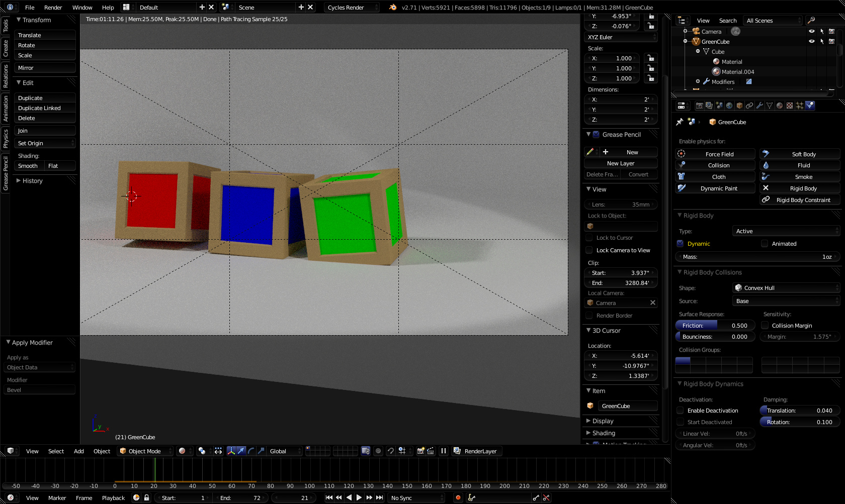Open the Object Mode selector
Viewport: 845px width, 504px height.
(145, 451)
